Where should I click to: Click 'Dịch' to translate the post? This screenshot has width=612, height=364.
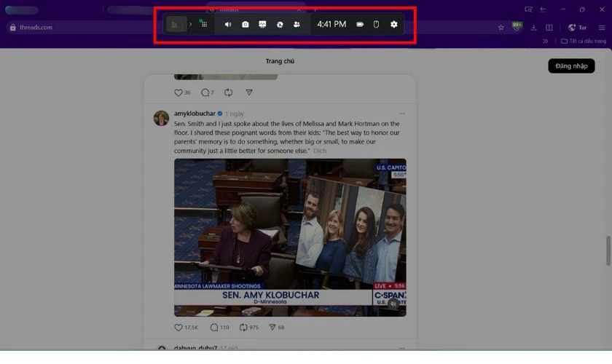(x=320, y=151)
